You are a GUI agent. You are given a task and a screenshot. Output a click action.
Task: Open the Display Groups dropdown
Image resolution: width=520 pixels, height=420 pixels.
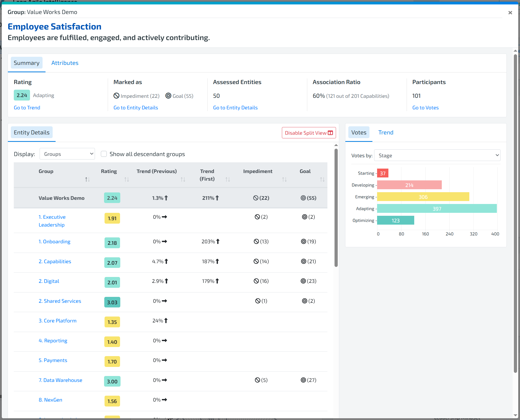(x=67, y=154)
